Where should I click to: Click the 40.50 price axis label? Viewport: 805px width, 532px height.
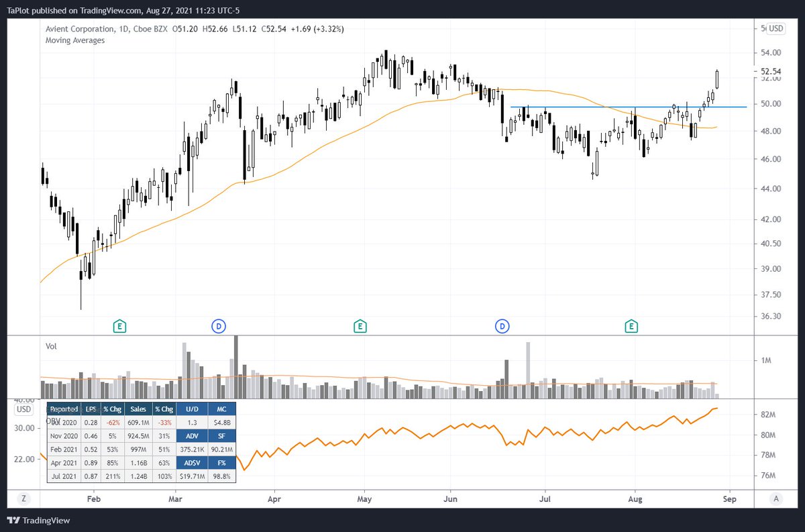tap(771, 244)
